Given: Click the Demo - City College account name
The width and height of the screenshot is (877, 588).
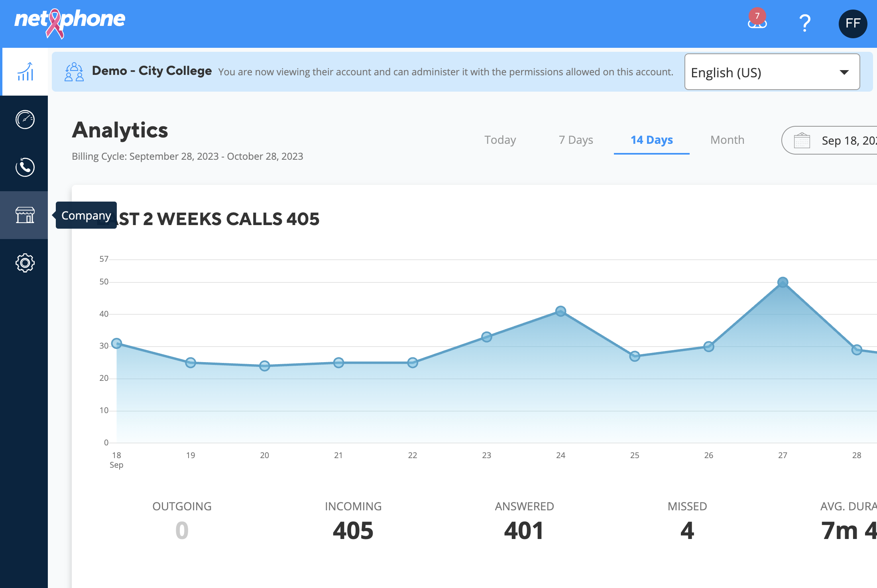Looking at the screenshot, I should [151, 71].
